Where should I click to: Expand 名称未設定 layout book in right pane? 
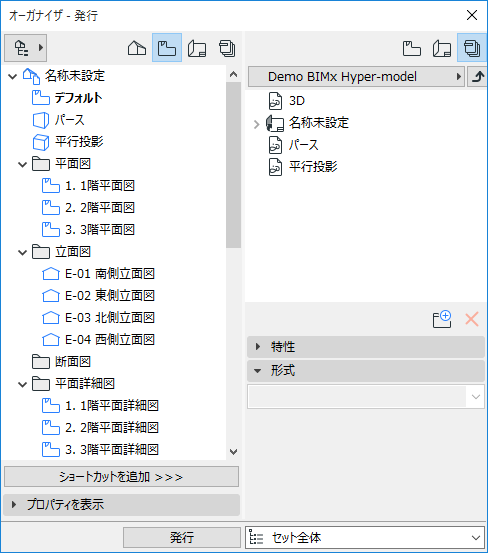[256, 124]
